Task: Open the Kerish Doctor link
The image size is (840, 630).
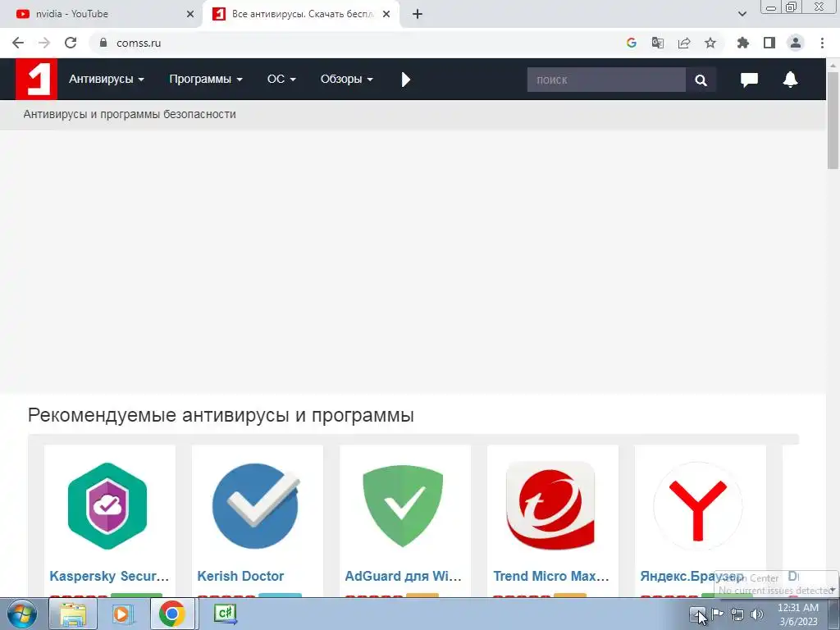Action: pos(240,576)
